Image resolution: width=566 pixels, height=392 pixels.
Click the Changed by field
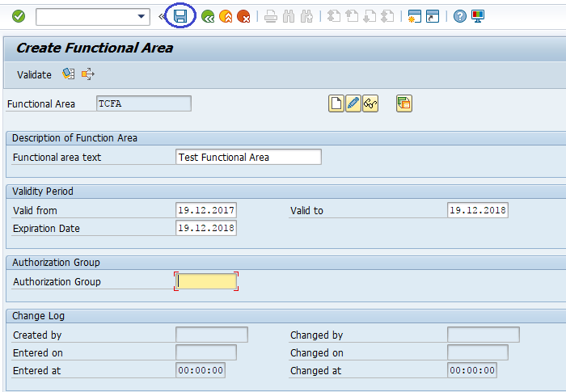[484, 335]
